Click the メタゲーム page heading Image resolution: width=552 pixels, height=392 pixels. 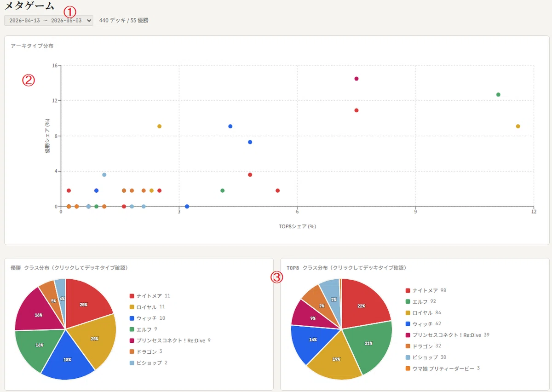[29, 6]
